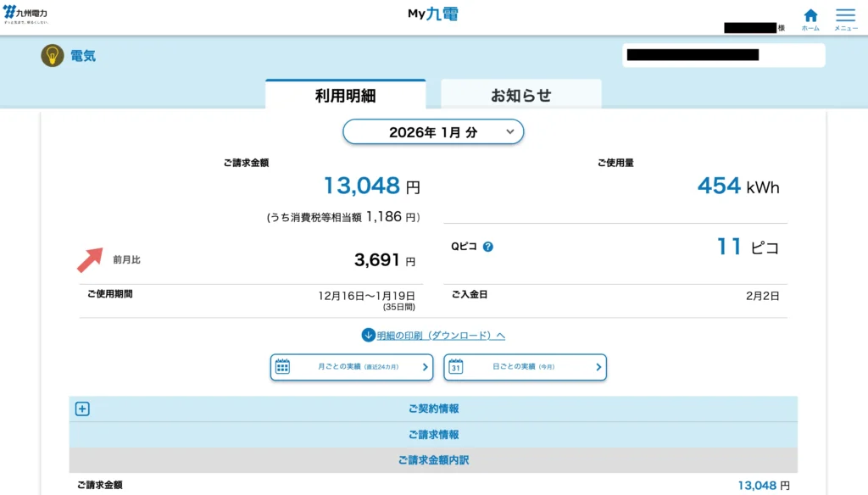This screenshot has height=495, width=868.
Task: Click the ご請求金額内訳 header
Action: tap(433, 460)
